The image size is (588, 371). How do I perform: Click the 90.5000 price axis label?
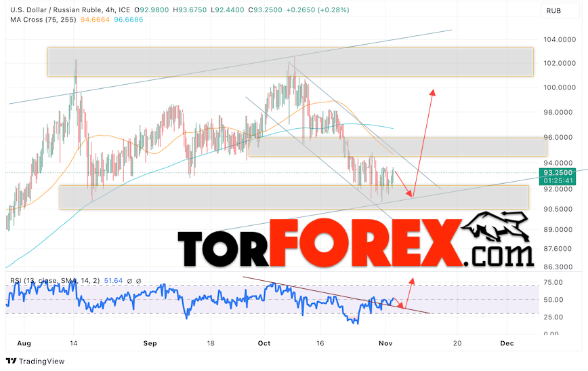(560, 209)
